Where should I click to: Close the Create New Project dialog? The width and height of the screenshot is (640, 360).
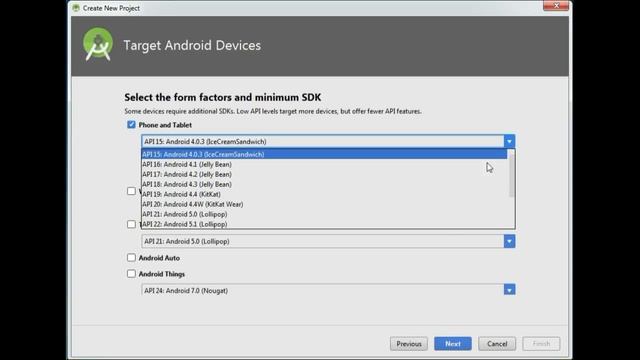(556, 6)
